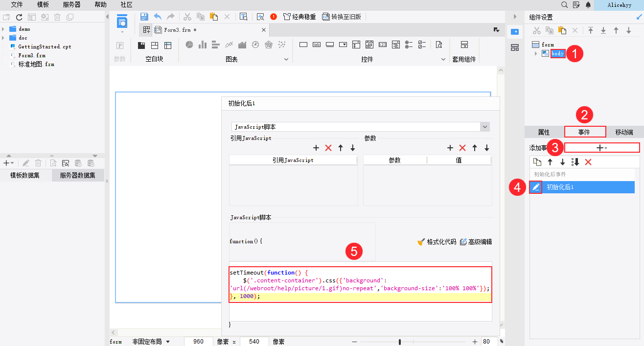644x346 pixels.
Task: Expand the 图表 chart gallery chevron
Action: [x=287, y=59]
